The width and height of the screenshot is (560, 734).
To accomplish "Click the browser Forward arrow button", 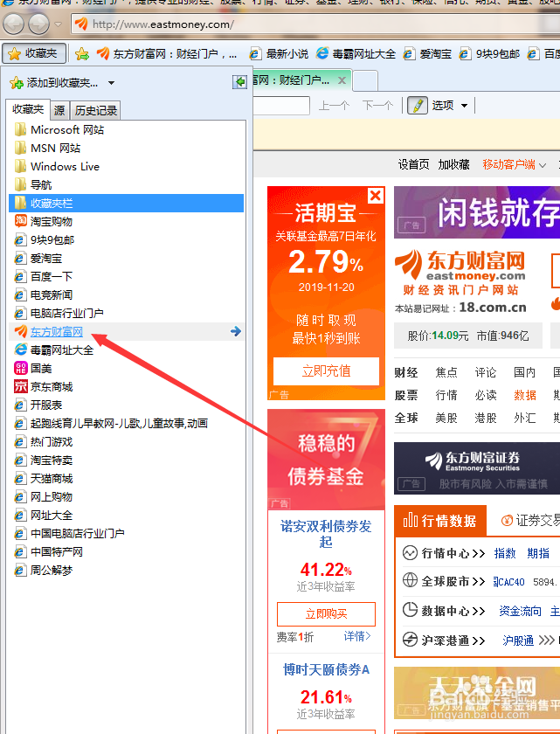I will [38, 24].
